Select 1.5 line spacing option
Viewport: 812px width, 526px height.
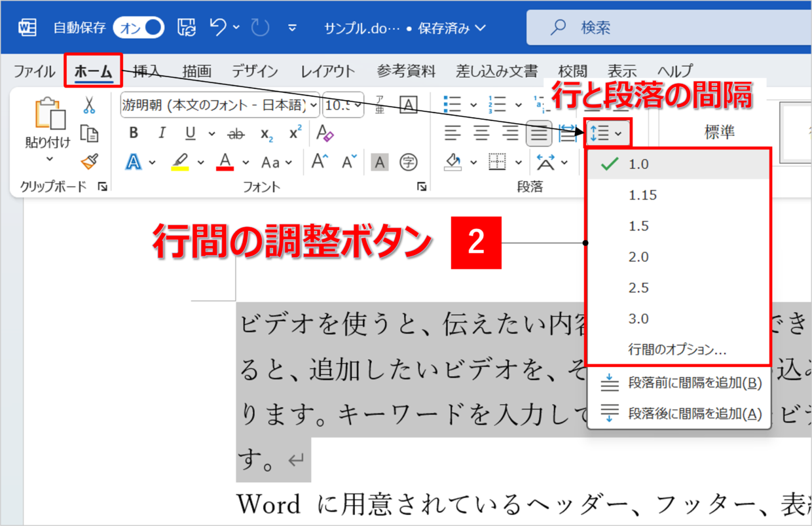point(638,226)
